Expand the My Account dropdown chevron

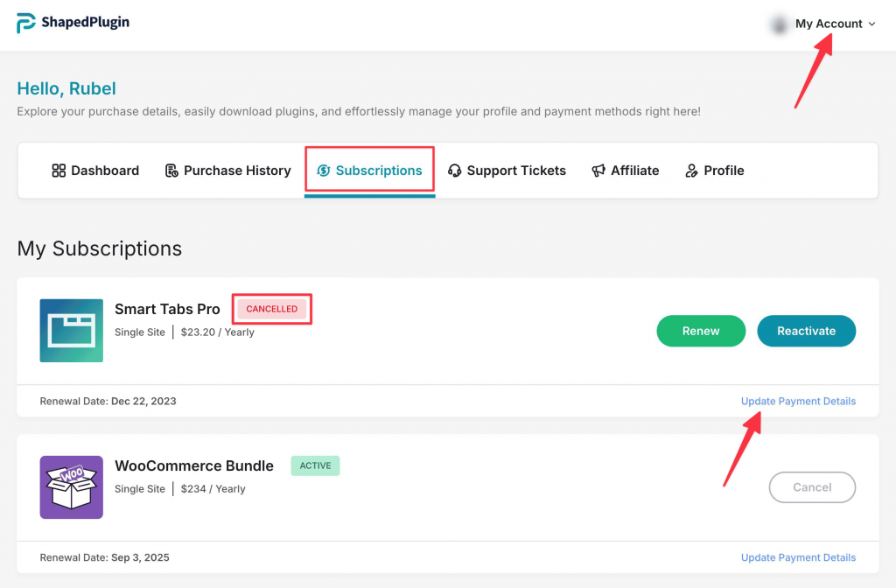872,24
